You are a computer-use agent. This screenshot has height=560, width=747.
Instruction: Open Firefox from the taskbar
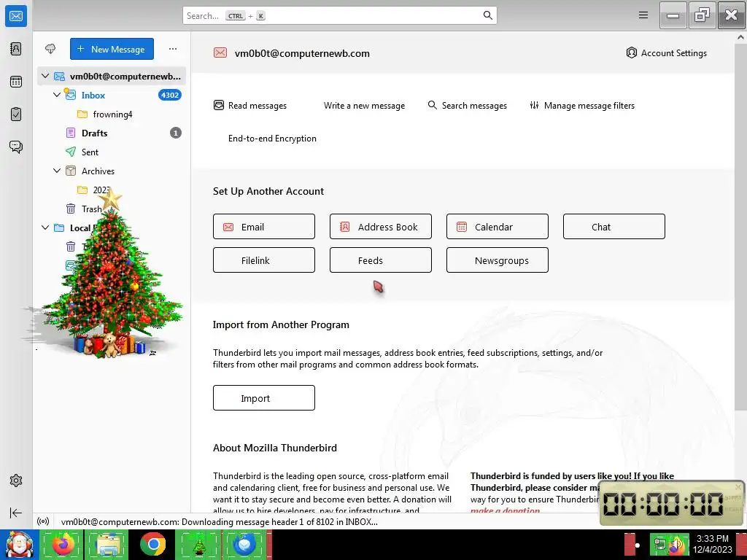click(63, 544)
